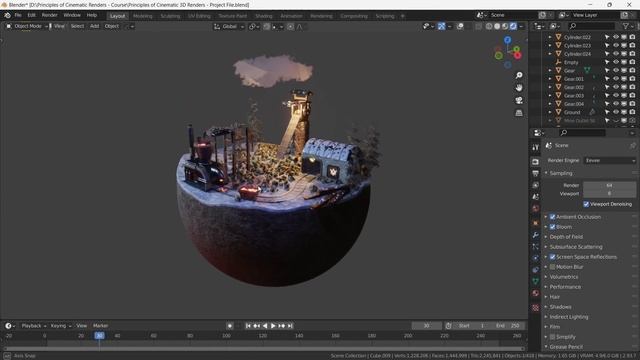Viewport: 640px width, 360px height.
Task: Click the viewport pan hand icon
Action: pyautogui.click(x=519, y=88)
